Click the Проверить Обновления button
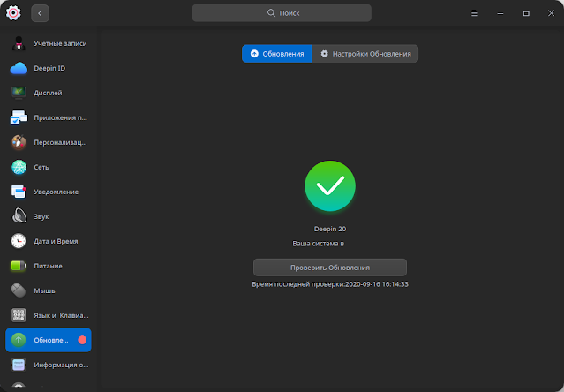 [330, 268]
